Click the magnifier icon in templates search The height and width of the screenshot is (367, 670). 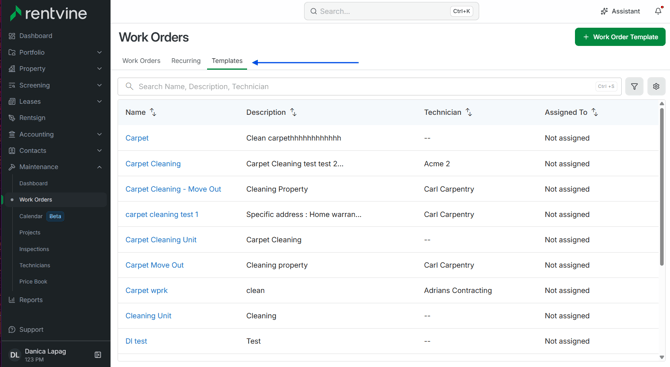point(129,86)
